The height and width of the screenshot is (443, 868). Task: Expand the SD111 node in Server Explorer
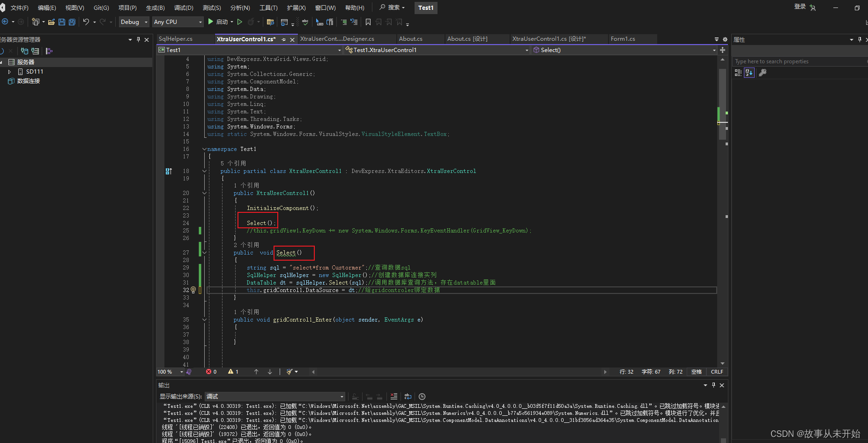[x=9, y=71]
